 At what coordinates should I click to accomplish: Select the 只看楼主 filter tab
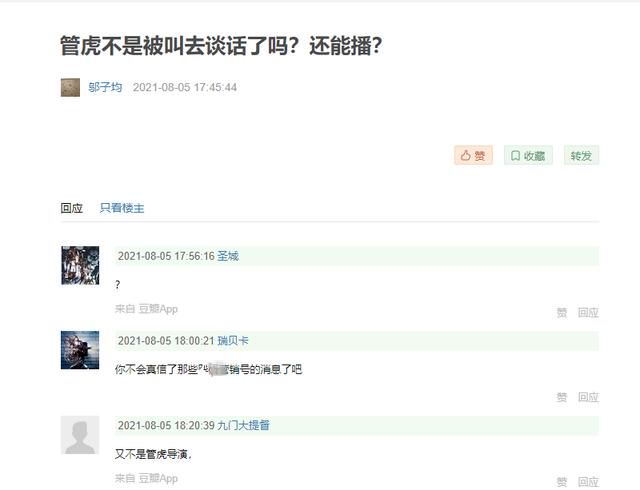pyautogui.click(x=122, y=208)
